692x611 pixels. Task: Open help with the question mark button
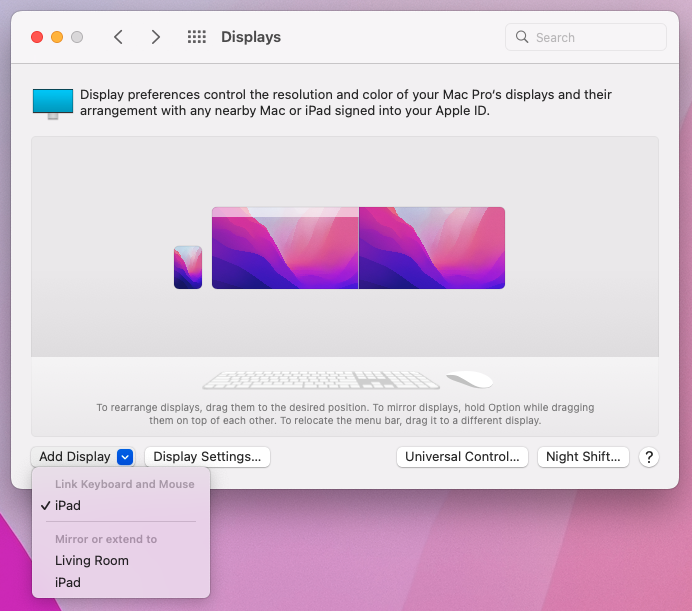649,457
